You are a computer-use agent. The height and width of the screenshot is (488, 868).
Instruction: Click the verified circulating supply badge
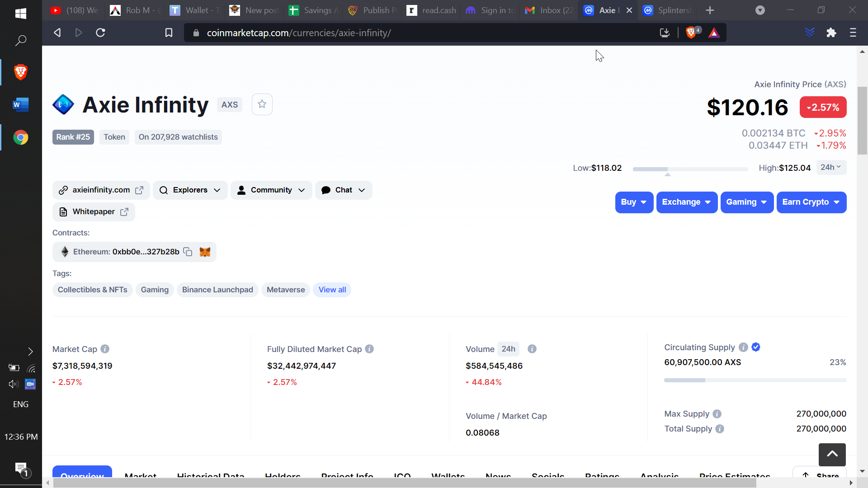coord(756,347)
